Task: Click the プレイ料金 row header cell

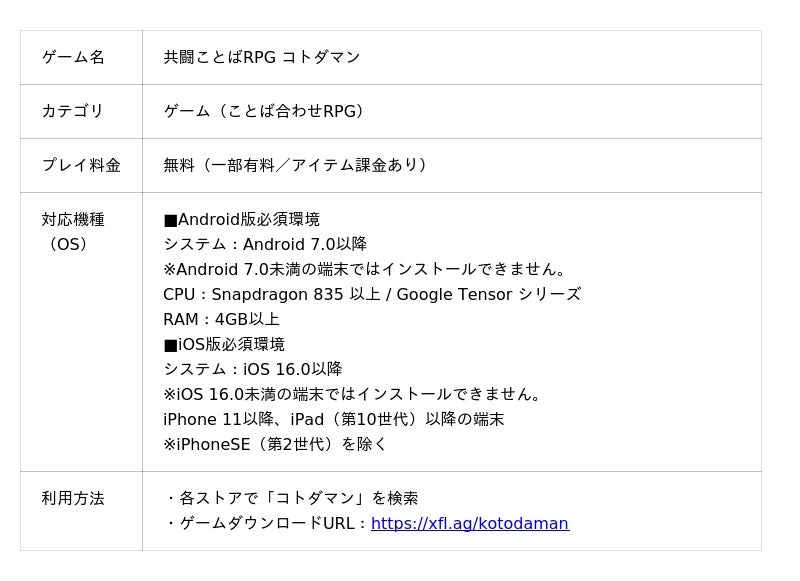Action: coord(81,165)
